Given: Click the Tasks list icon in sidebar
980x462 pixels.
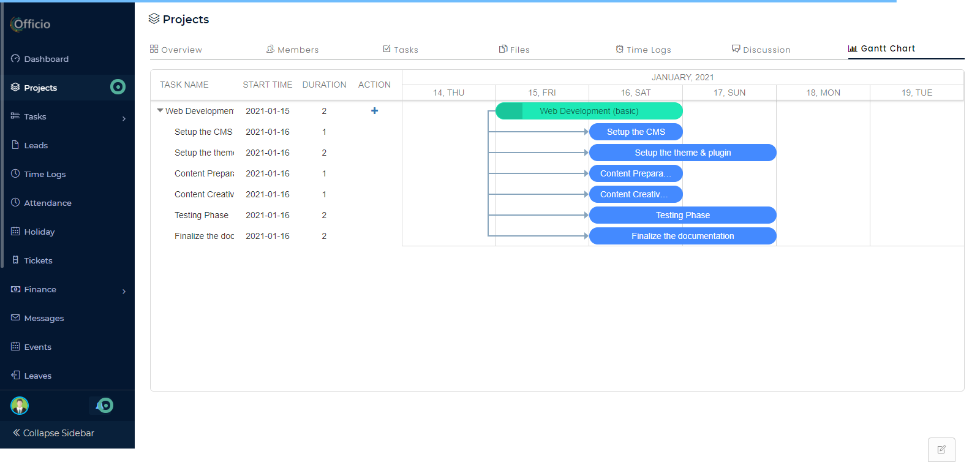Looking at the screenshot, I should [x=15, y=116].
